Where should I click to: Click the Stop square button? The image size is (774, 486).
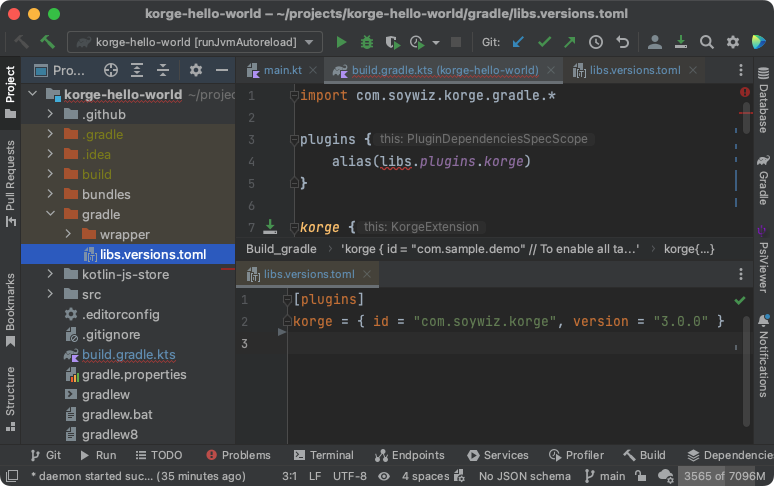pyautogui.click(x=456, y=42)
